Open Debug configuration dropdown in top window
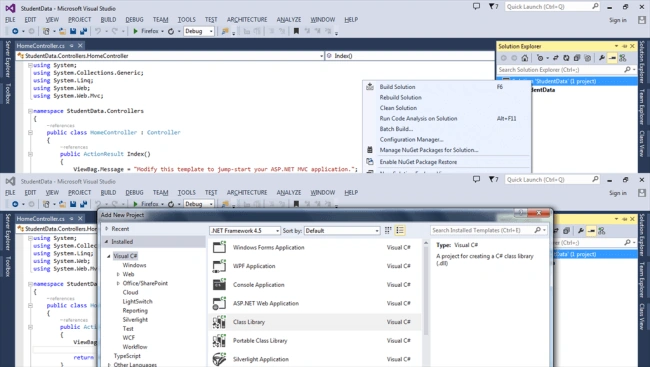The image size is (650, 367). 199,31
